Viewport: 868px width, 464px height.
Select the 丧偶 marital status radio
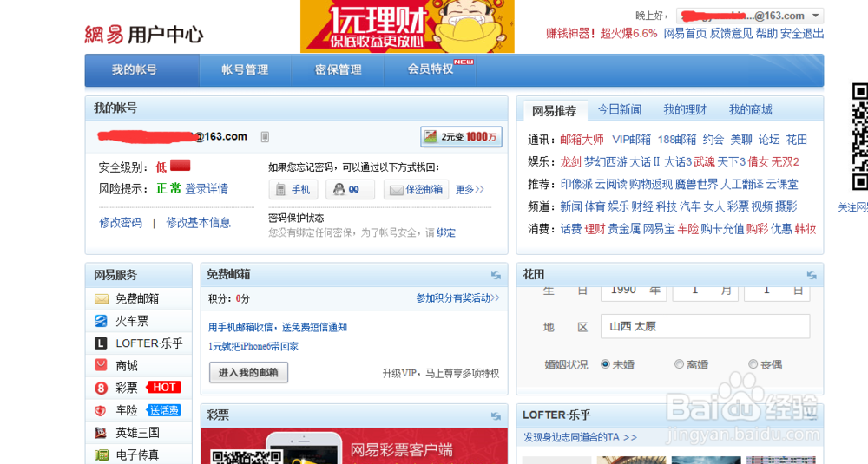(x=753, y=364)
